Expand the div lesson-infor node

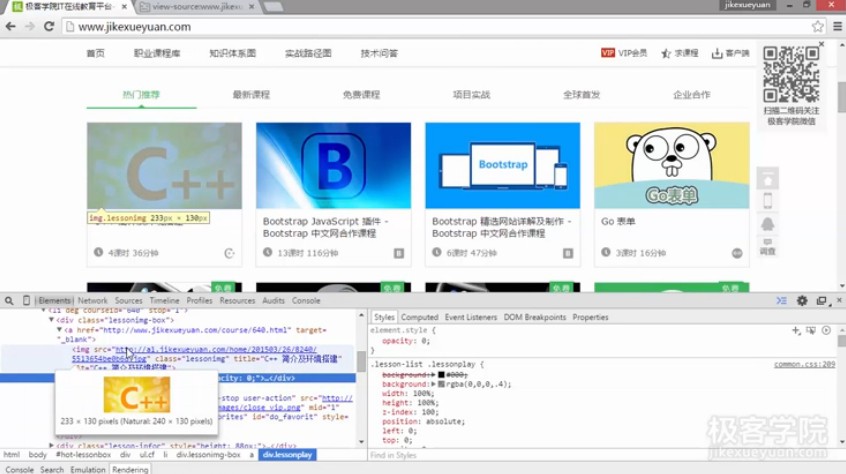click(51, 445)
